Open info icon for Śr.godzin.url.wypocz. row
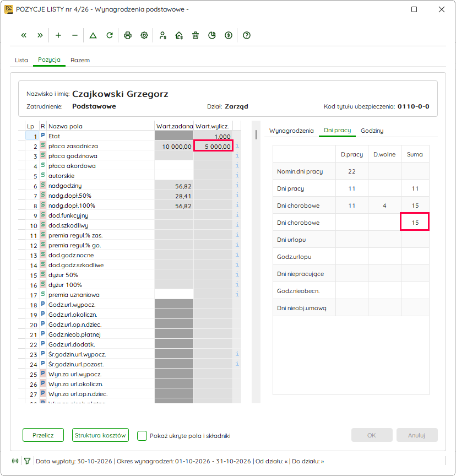This screenshot has width=456, height=476. pyautogui.click(x=237, y=354)
